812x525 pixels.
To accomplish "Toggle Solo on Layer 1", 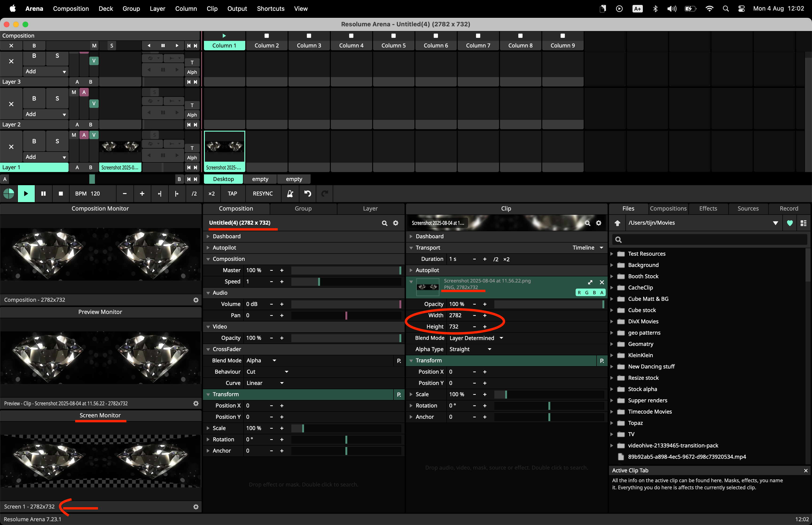I will 57,141.
